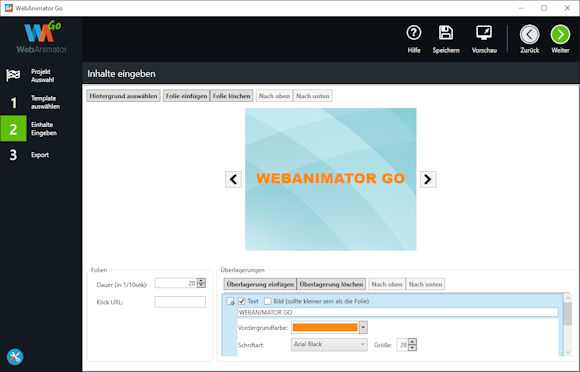Increase the font Größe with the up arrow

pos(412,342)
